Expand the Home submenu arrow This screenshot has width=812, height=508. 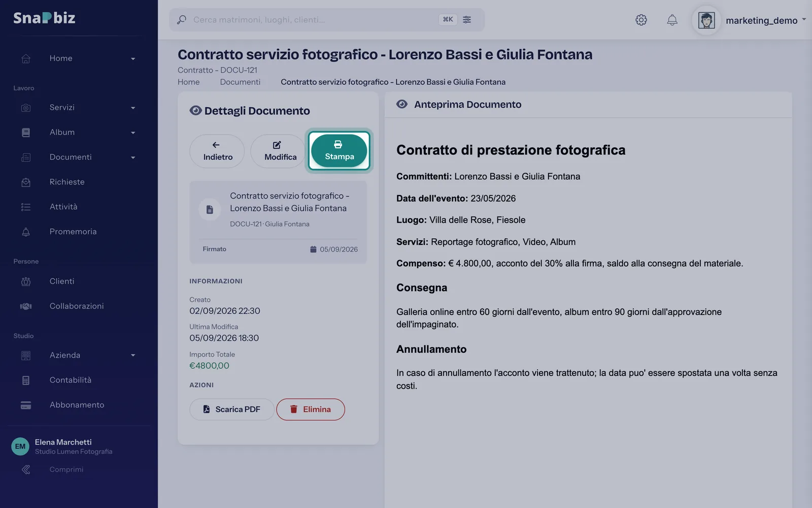coord(133,59)
